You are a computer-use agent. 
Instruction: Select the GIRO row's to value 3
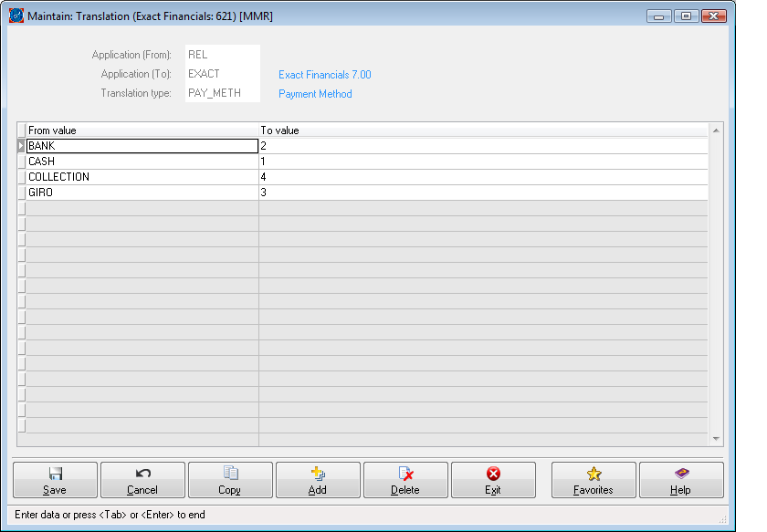482,193
